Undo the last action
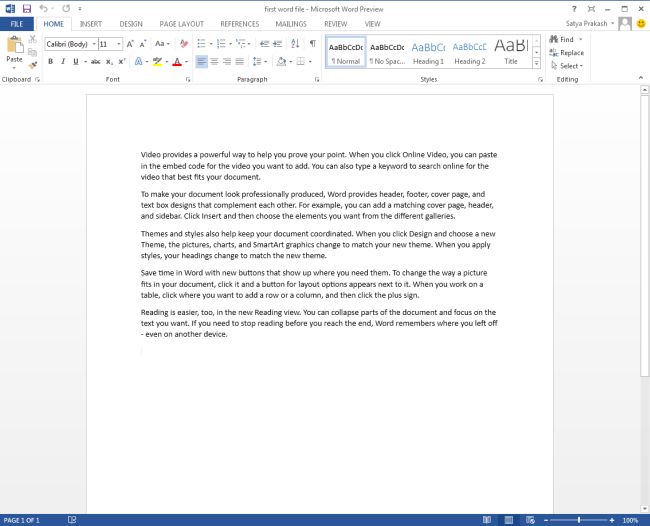This screenshot has width=650, height=526. [x=44, y=9]
